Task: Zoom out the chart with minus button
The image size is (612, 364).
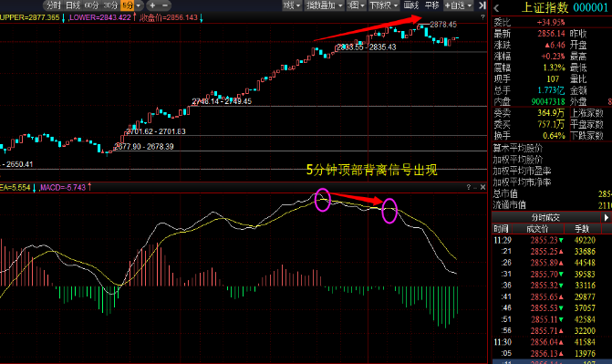Action: point(165,5)
